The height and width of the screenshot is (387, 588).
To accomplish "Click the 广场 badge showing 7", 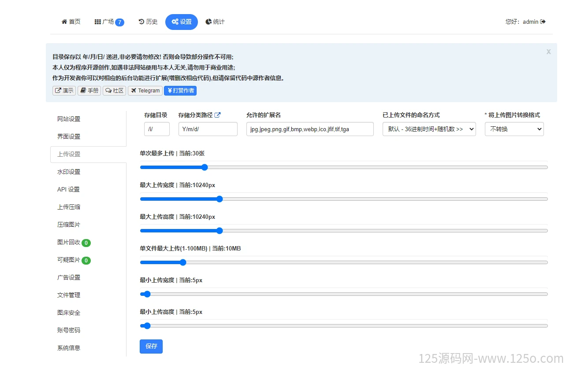I will click(119, 22).
